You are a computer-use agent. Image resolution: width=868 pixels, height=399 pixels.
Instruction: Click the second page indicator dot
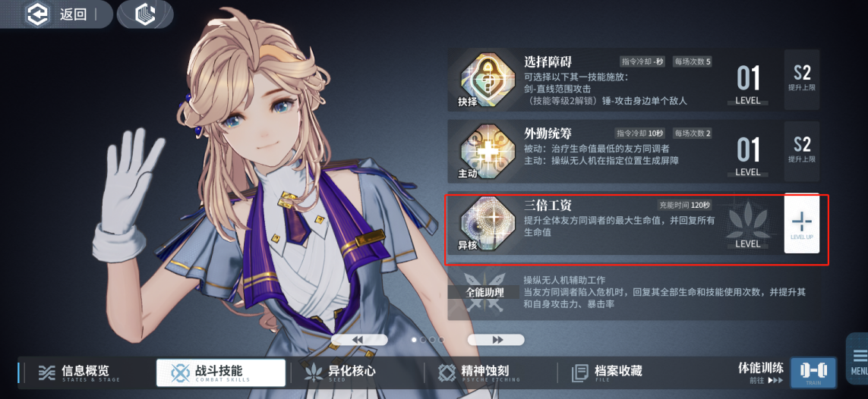424,340
